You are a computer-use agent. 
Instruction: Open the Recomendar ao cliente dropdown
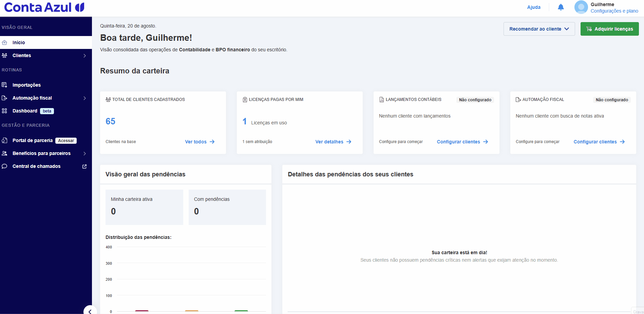[x=539, y=29]
